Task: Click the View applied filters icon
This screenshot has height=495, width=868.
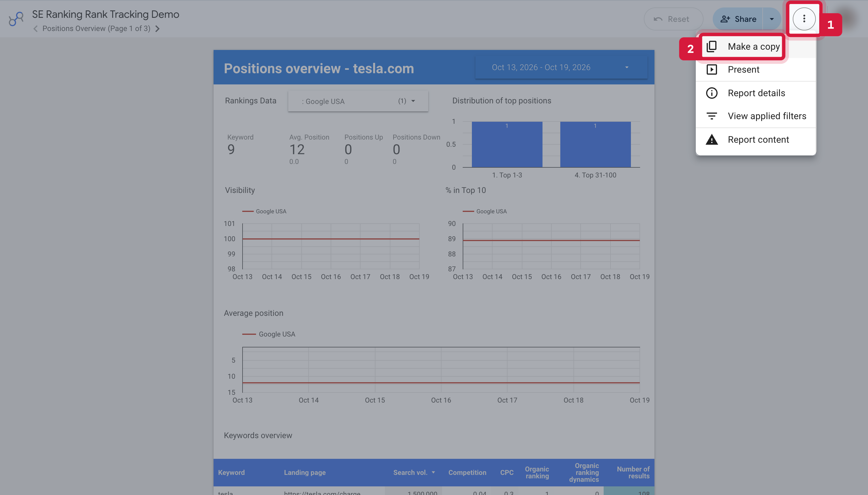Action: [x=712, y=116]
